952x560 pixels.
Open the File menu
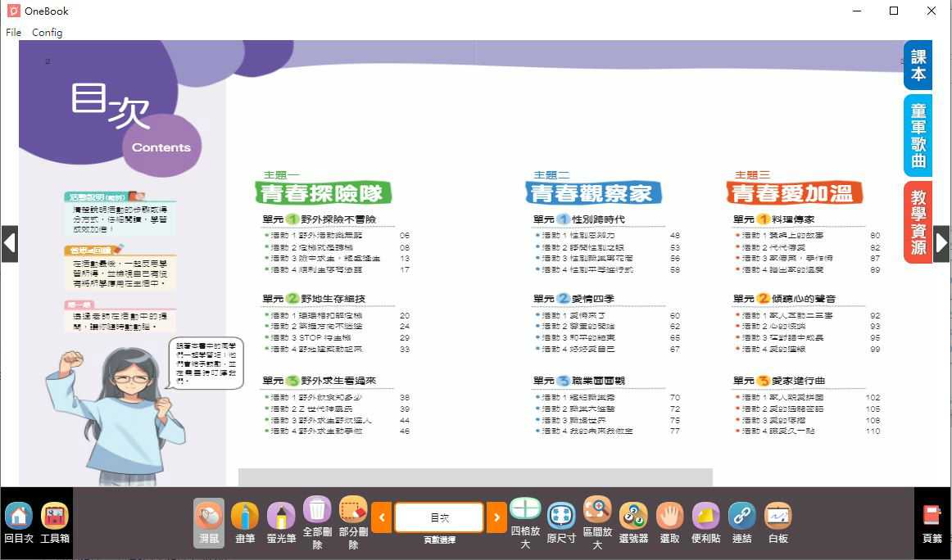coord(13,33)
